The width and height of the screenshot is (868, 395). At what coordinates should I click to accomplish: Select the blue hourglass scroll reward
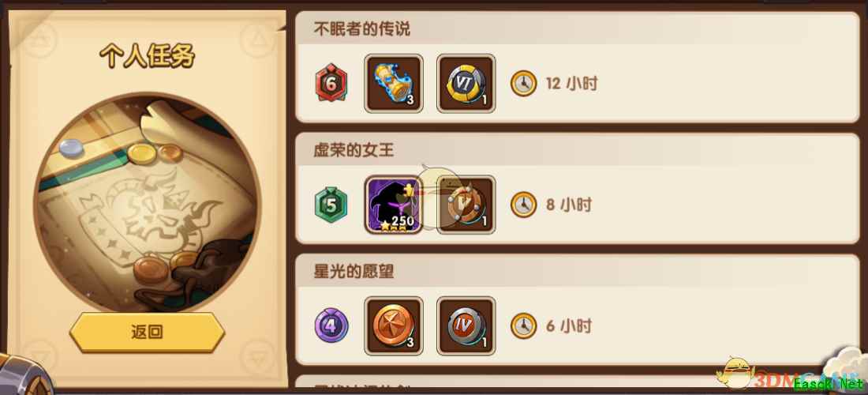394,84
